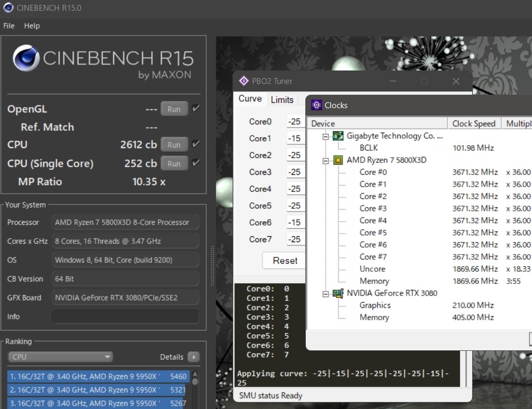Collapse the AMD Ryzen 7 5800X3D node
Screen dimensions: 532x409
point(326,161)
